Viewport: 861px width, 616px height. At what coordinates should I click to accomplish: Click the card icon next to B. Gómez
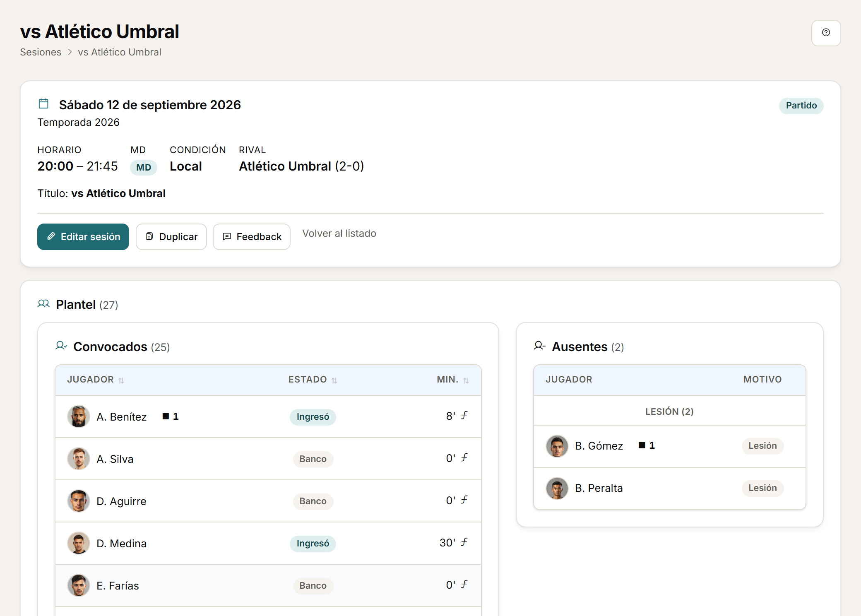pos(642,445)
